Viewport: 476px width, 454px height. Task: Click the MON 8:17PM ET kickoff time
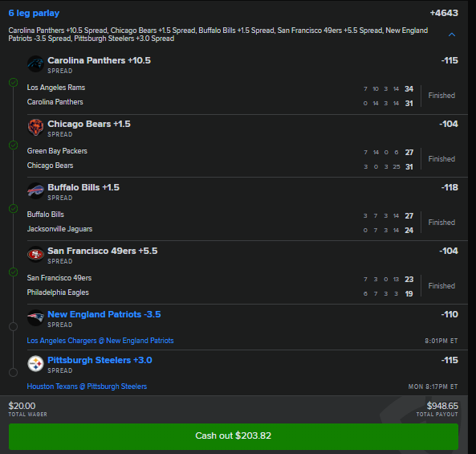pyautogui.click(x=433, y=387)
